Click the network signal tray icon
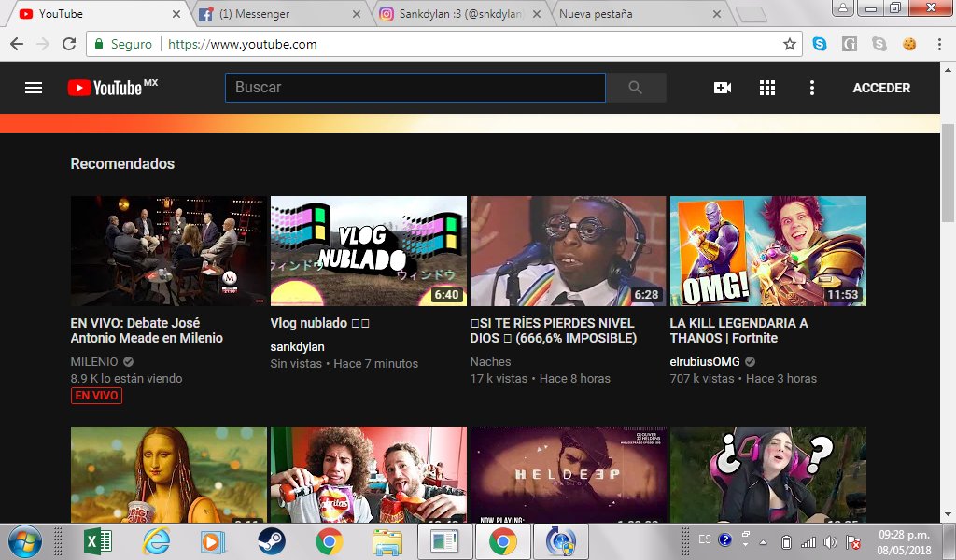 point(808,541)
